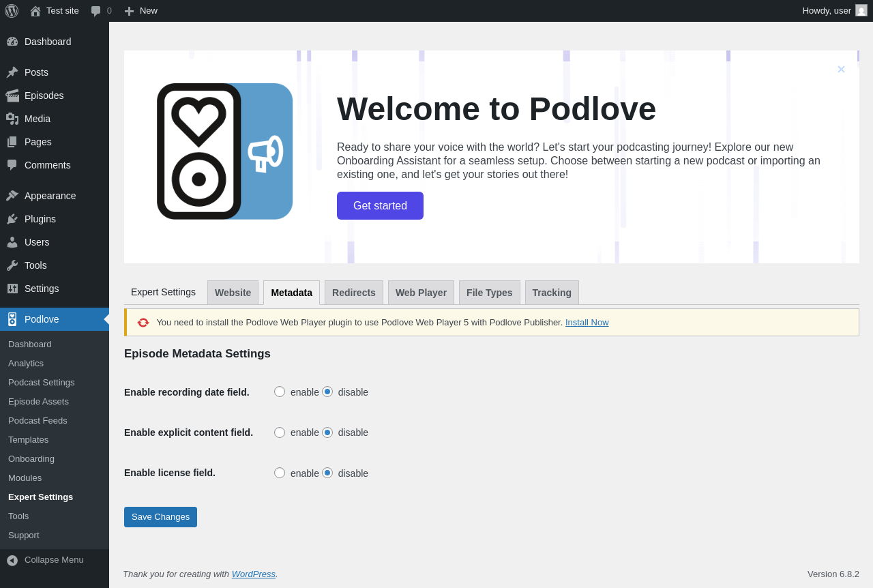This screenshot has width=873, height=588.
Task: Open the Redirects tab
Action: (x=354, y=293)
